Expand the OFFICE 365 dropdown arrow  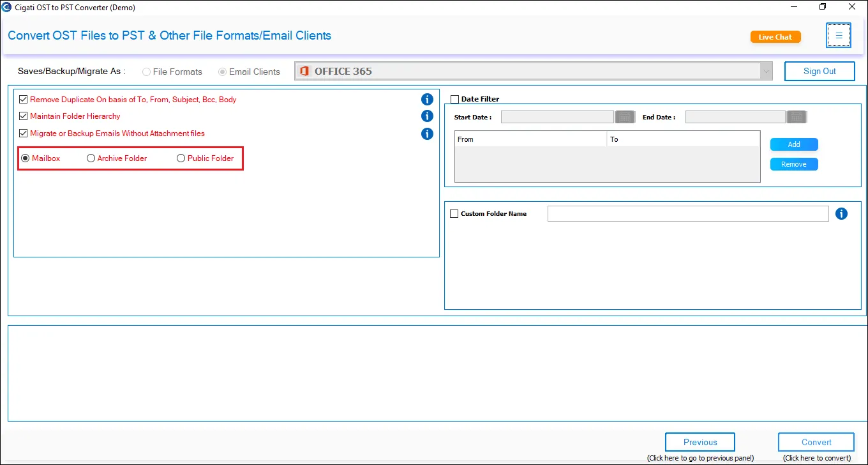[766, 71]
